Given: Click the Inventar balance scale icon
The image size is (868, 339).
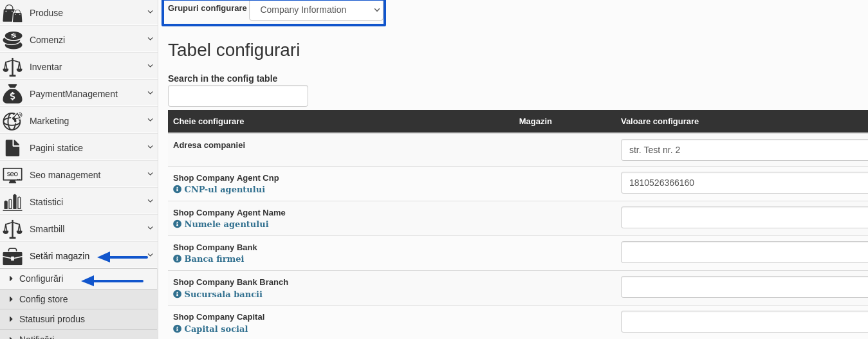Looking at the screenshot, I should (x=12, y=67).
